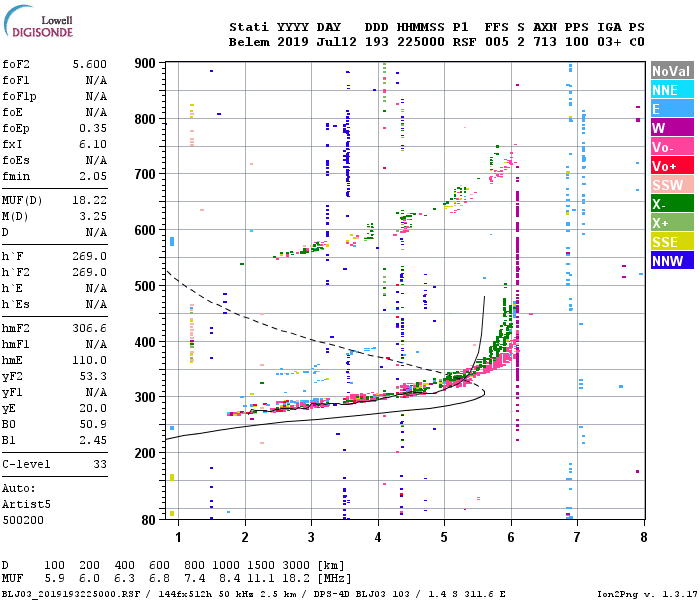This screenshot has width=700, height=600.
Task: Click the date Jul12 in header
Action: click(337, 42)
